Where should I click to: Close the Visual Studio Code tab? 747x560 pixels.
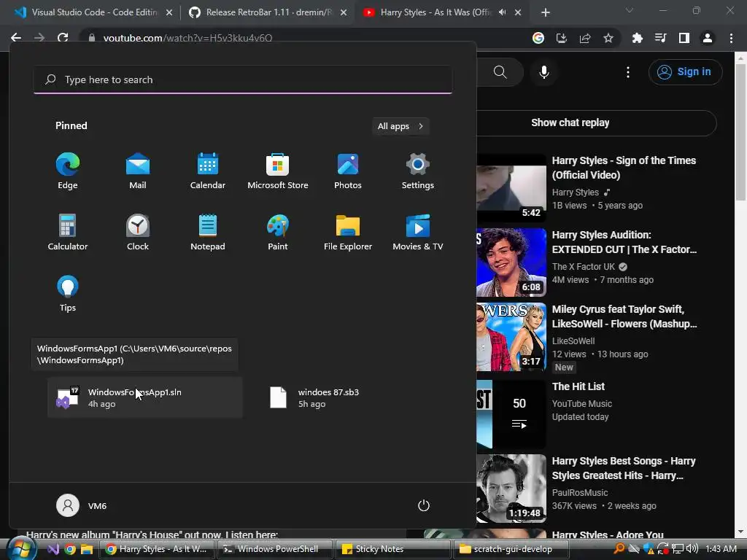(x=169, y=13)
